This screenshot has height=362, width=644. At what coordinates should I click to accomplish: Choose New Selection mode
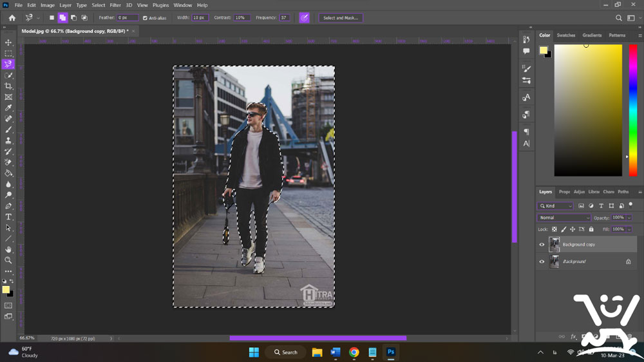point(52,17)
